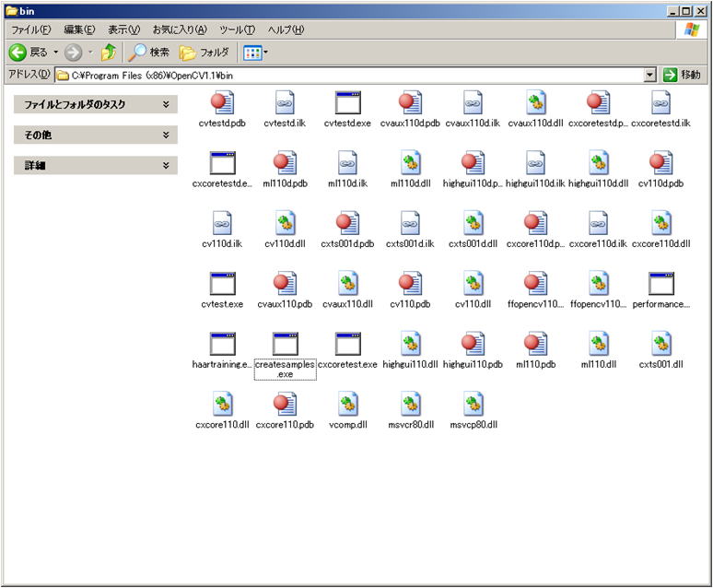Select the cvaux110d.dll file icon
This screenshot has height=588, width=713.
535,103
